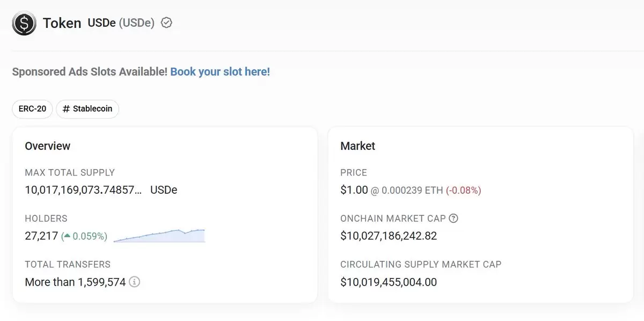Image resolution: width=644 pixels, height=321 pixels.
Task: Click the holders trend sparkline chart
Action: tap(159, 236)
